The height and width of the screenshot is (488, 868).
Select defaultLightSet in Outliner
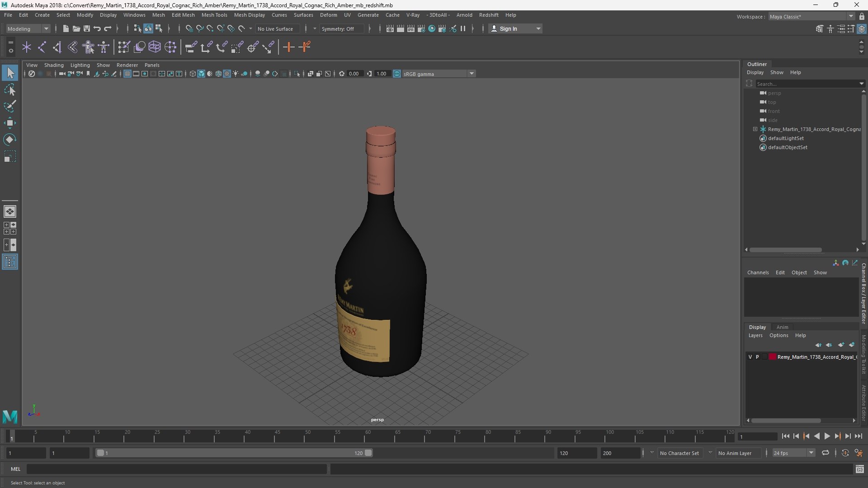pyautogui.click(x=786, y=138)
